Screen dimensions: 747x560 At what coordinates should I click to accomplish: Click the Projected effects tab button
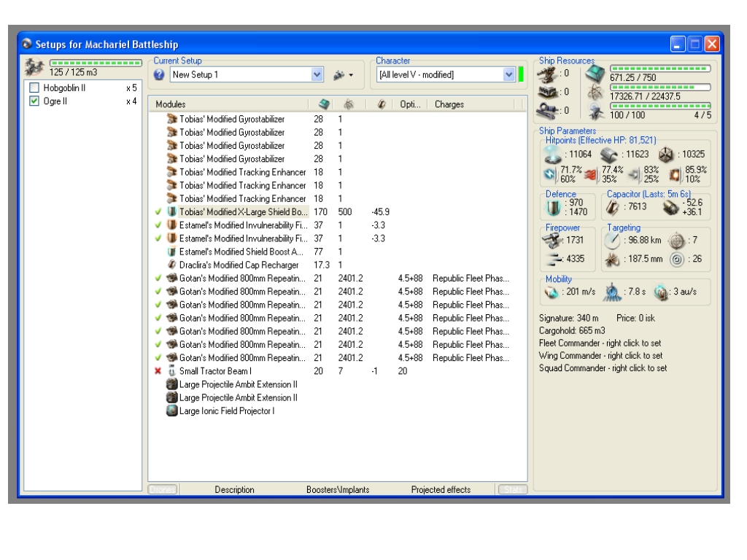coord(441,490)
